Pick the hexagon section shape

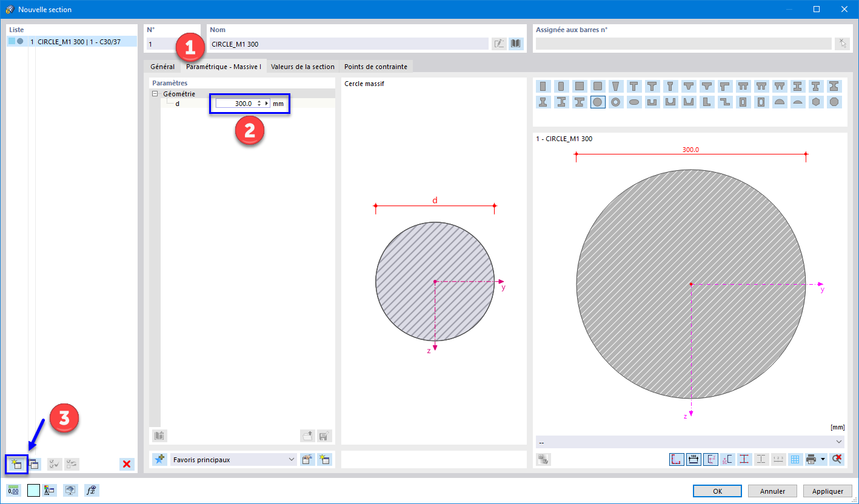click(816, 102)
